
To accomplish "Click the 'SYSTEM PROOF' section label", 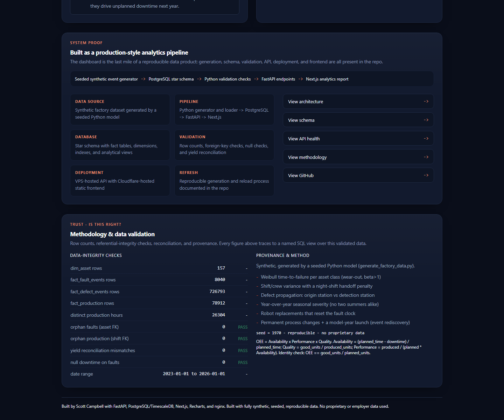I will 86,43.
